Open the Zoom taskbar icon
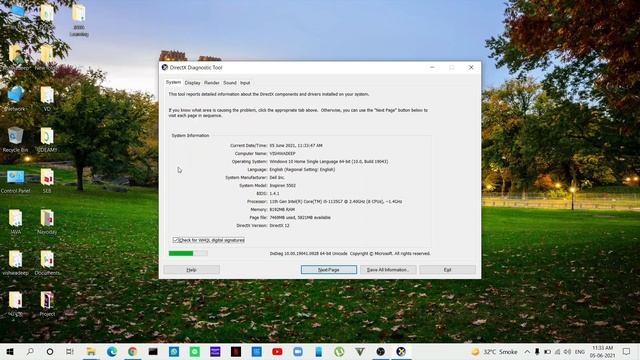Viewport: 640px width, 360px height. (x=298, y=352)
